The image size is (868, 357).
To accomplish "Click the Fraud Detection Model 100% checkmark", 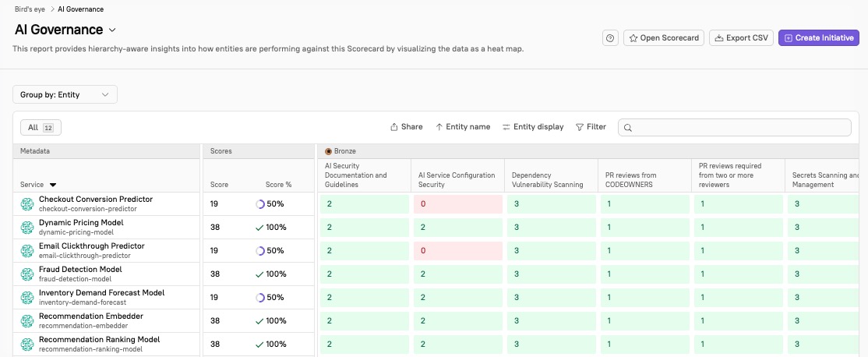I will coord(259,274).
